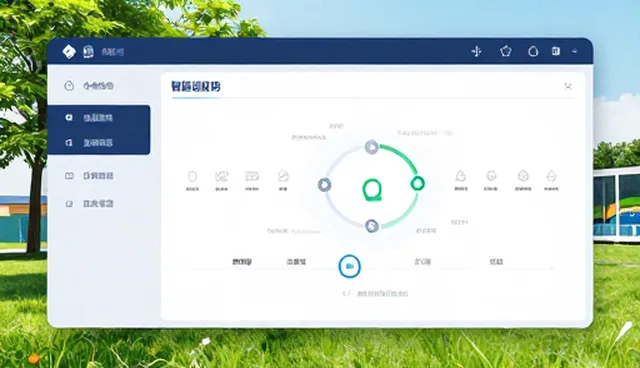This screenshot has height=368, width=640.
Task: Expand the small chevron at header's right end
Action: click(x=575, y=51)
